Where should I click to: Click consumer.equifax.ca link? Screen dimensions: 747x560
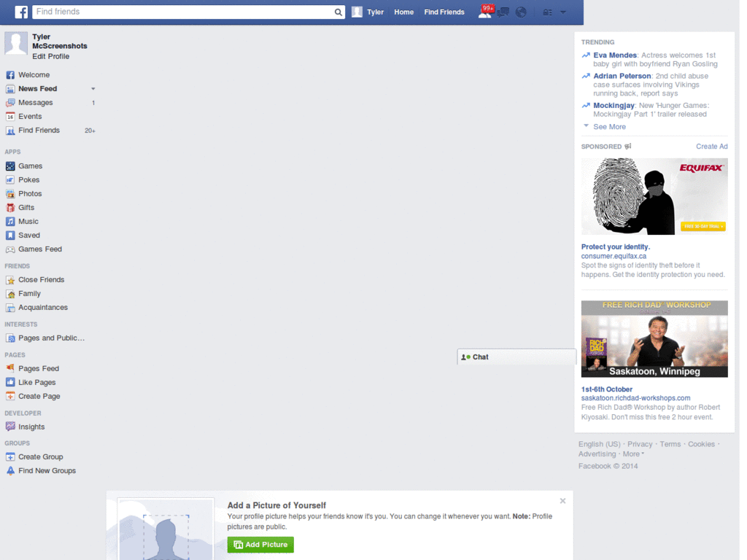[x=614, y=256]
